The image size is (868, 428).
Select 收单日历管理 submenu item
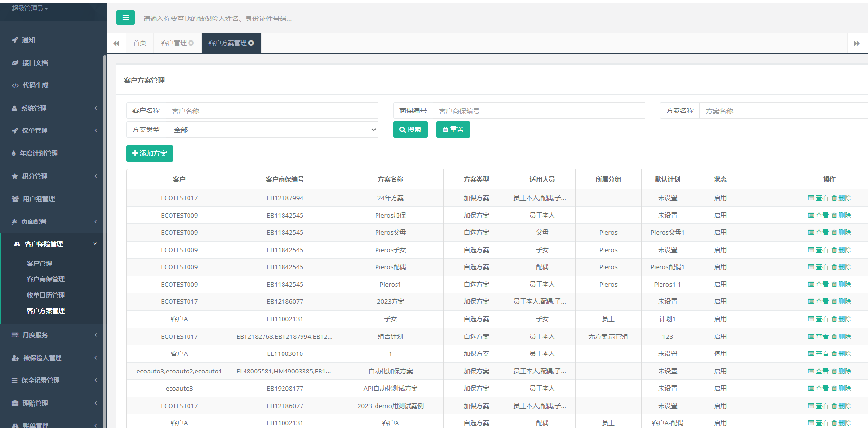46,295
